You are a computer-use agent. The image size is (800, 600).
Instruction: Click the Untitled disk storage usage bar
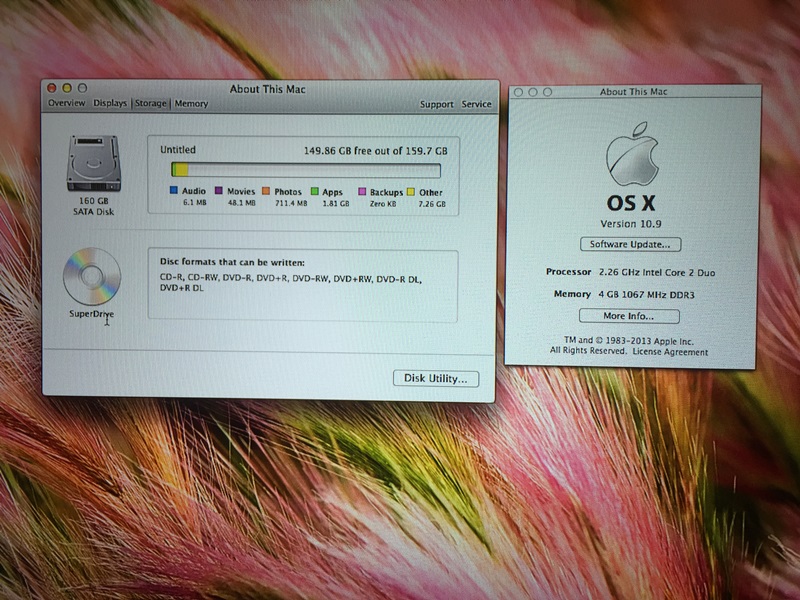click(306, 169)
